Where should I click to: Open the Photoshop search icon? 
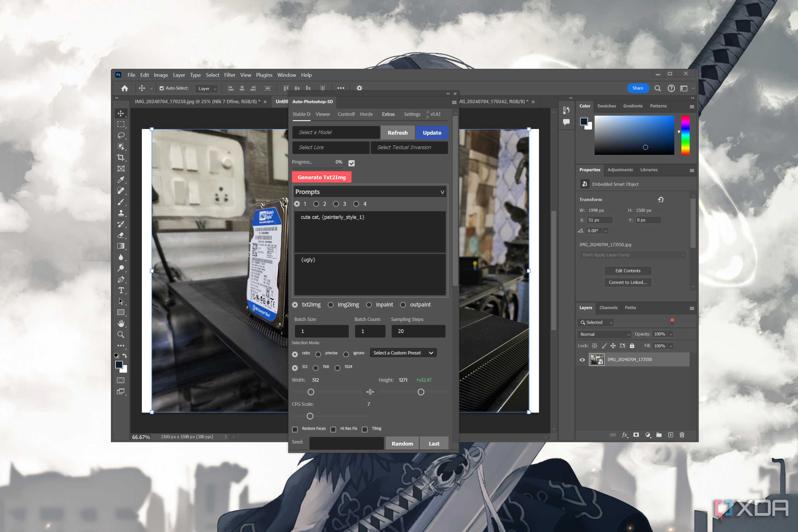tap(658, 88)
